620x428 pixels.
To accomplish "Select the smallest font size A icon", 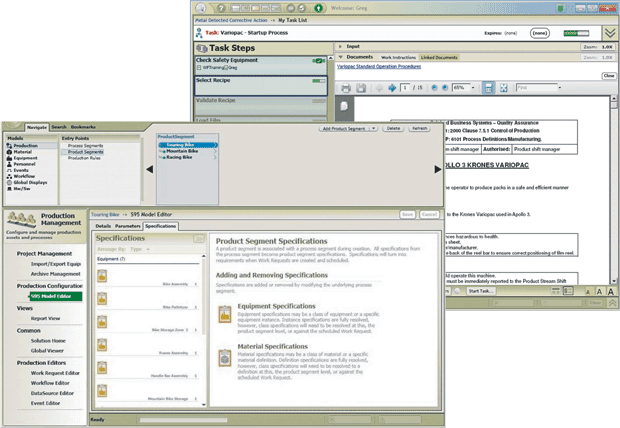I will 588,292.
